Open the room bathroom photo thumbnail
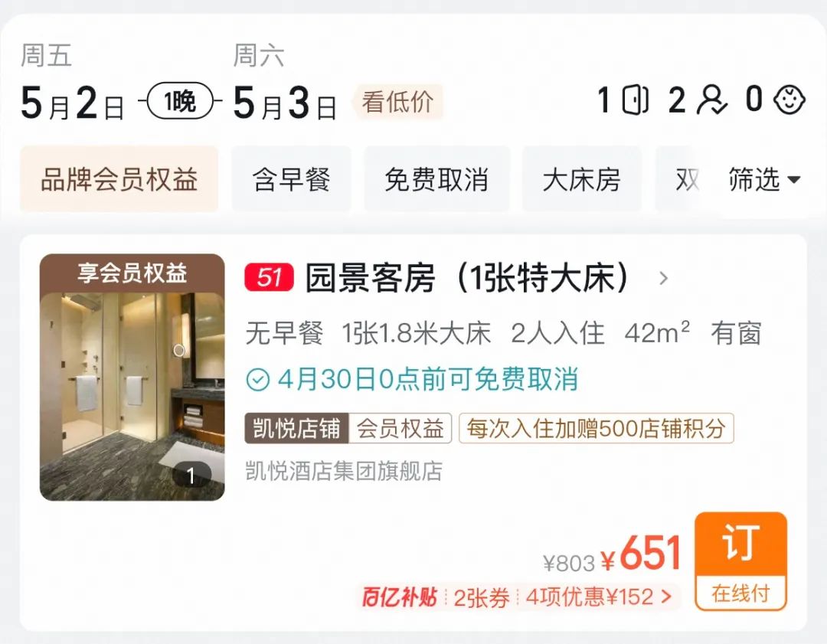Screen dimensions: 827x644 [x=132, y=377]
